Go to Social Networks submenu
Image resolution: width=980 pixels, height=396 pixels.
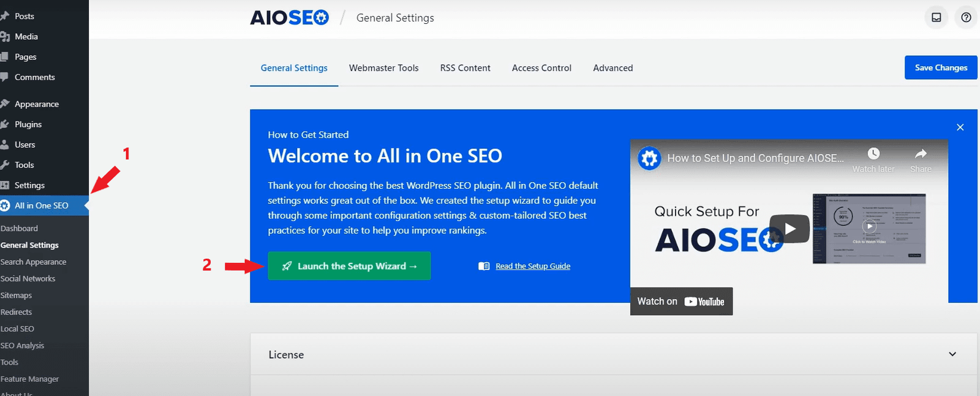point(28,278)
